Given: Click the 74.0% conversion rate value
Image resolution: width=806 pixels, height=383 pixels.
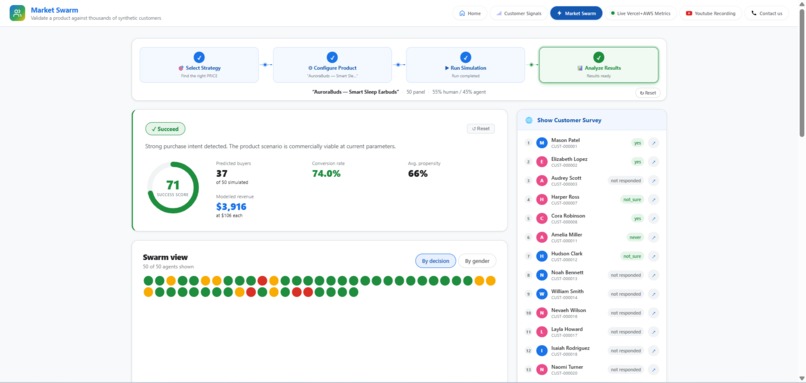Looking at the screenshot, I should (326, 174).
